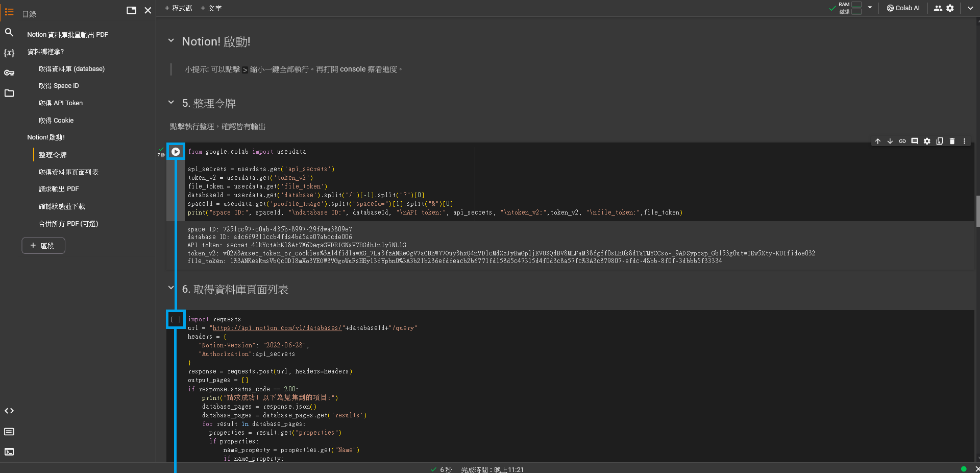Click the completion time status text
Image resolution: width=980 pixels, height=473 pixels.
pyautogui.click(x=492, y=469)
